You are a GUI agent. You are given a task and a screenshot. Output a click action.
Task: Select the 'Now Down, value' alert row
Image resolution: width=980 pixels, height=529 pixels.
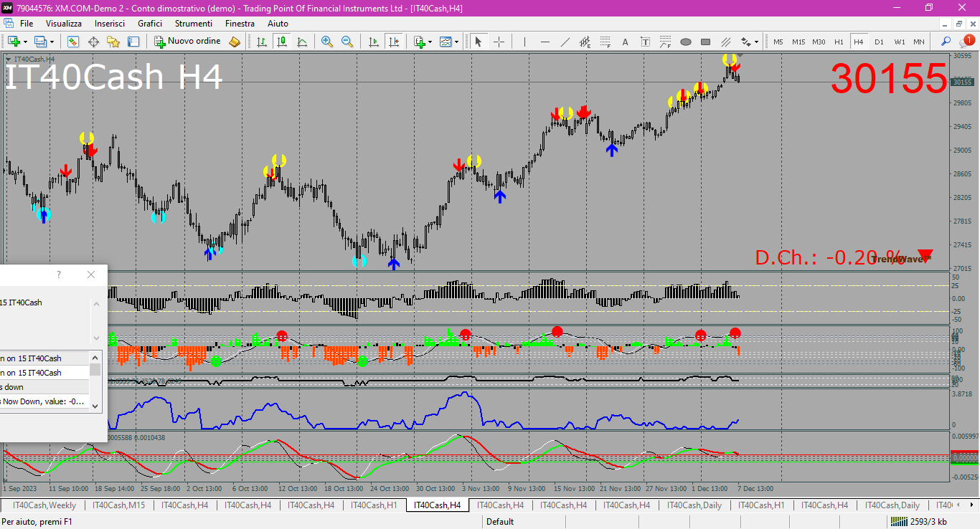tap(44, 401)
